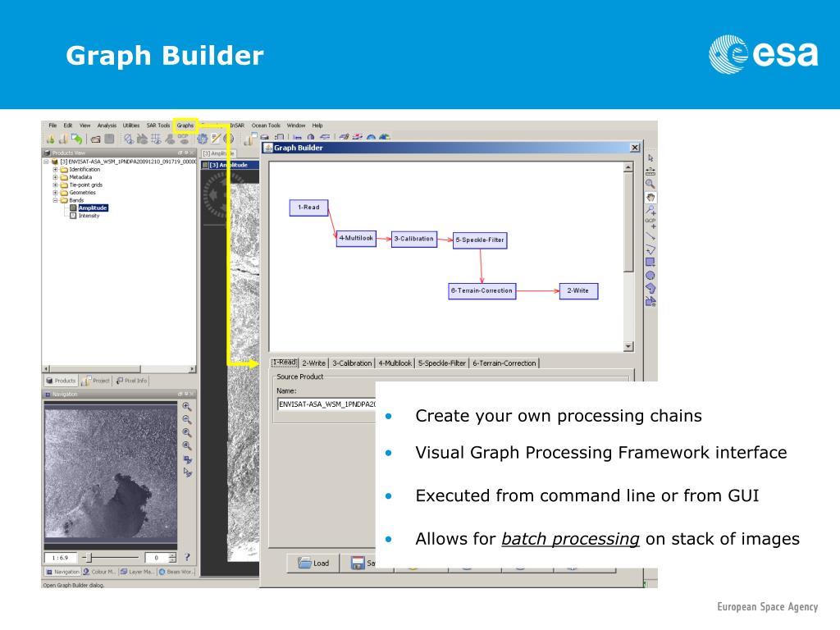
Task: Click graph canvas scrollbar down arrow
Action: click(x=628, y=347)
